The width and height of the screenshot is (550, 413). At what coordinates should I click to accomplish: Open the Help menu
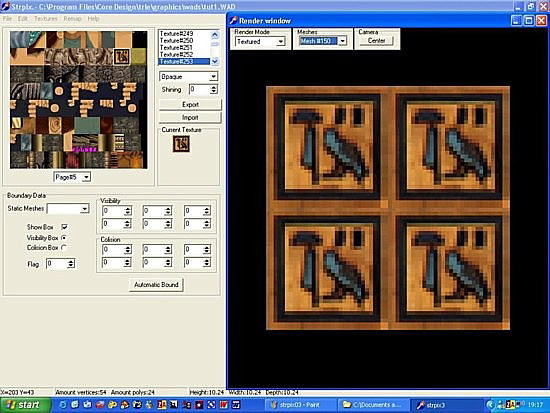pos(93,19)
